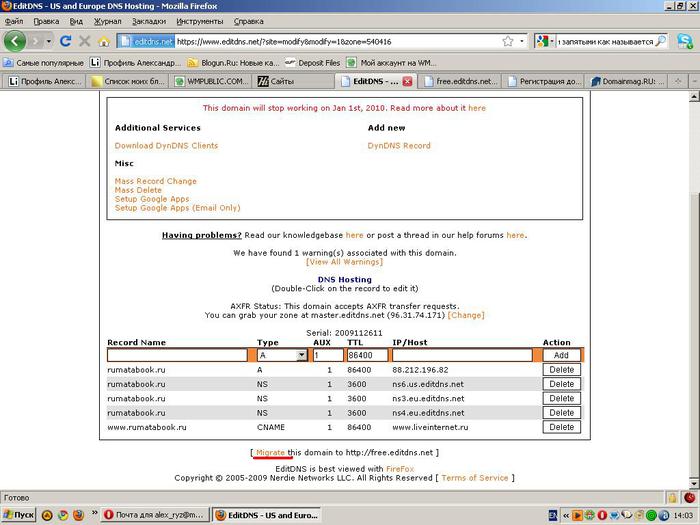Open the Mass Record Change link

point(155,181)
